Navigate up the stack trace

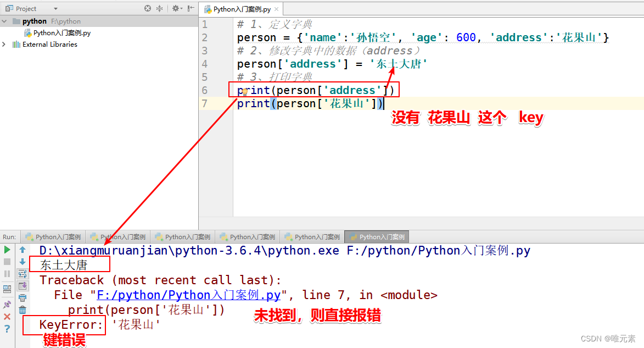coord(21,250)
